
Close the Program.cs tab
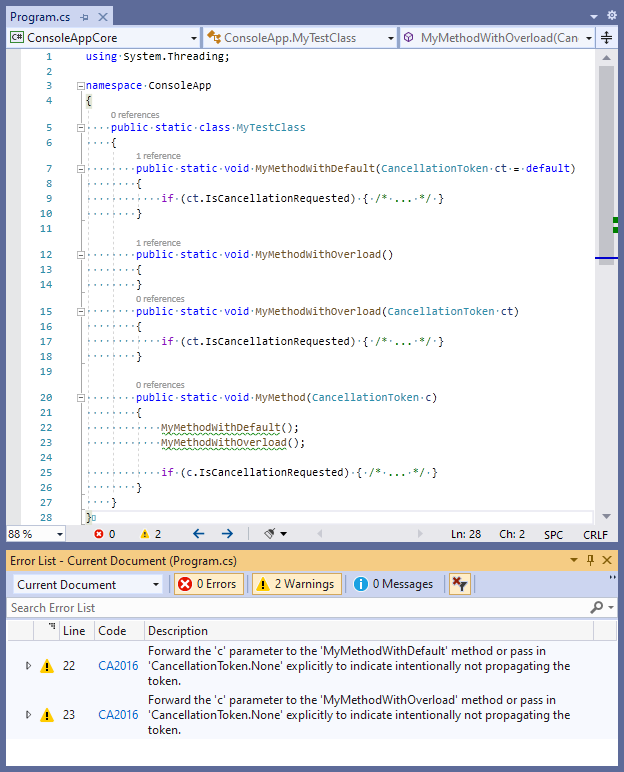[103, 17]
